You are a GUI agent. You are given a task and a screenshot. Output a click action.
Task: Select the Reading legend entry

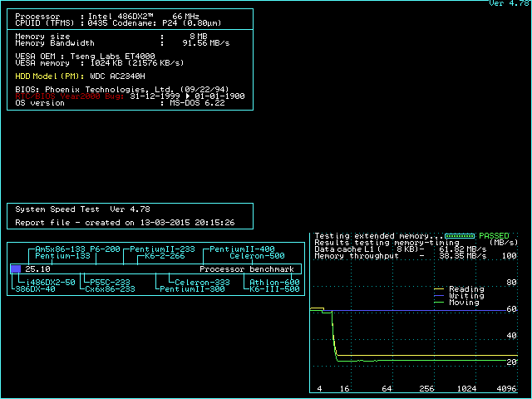pos(465,289)
